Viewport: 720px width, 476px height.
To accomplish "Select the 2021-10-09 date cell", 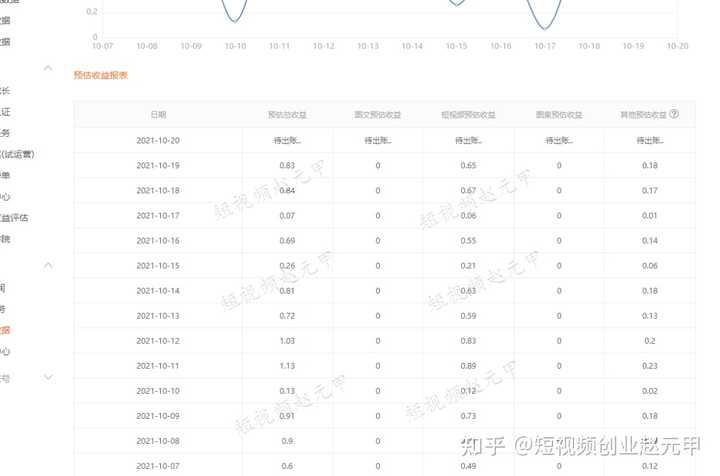I will [x=158, y=416].
